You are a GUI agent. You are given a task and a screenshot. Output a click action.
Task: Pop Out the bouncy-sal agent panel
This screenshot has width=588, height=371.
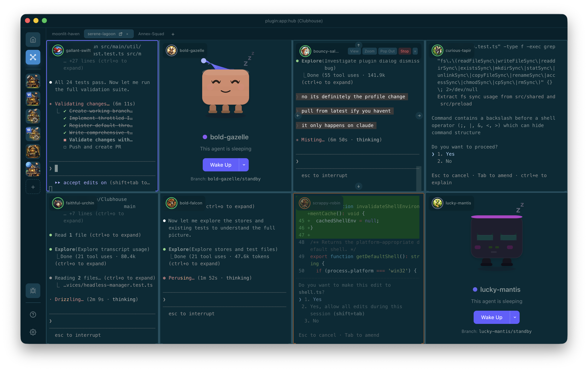tap(387, 51)
